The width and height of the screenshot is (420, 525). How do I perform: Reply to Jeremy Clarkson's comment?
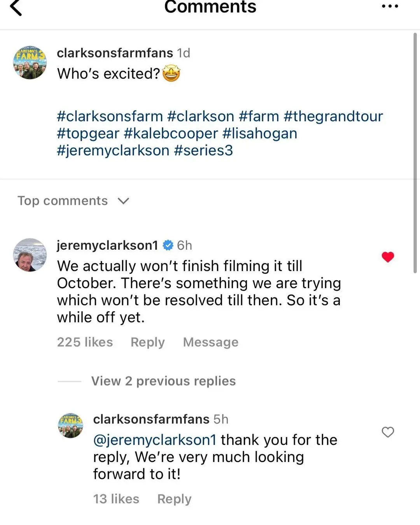[x=147, y=342]
